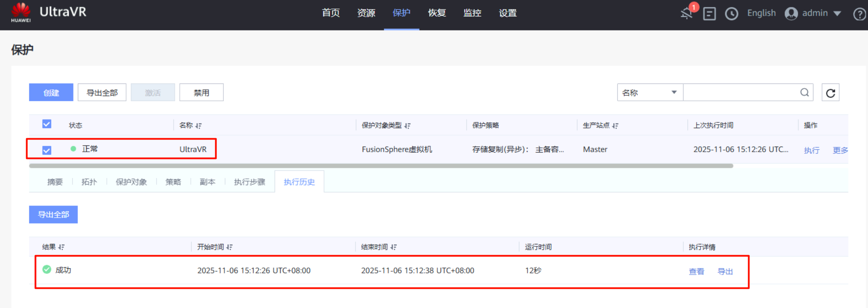The height and width of the screenshot is (308, 868).
Task: Click the search text input field
Action: click(x=740, y=93)
